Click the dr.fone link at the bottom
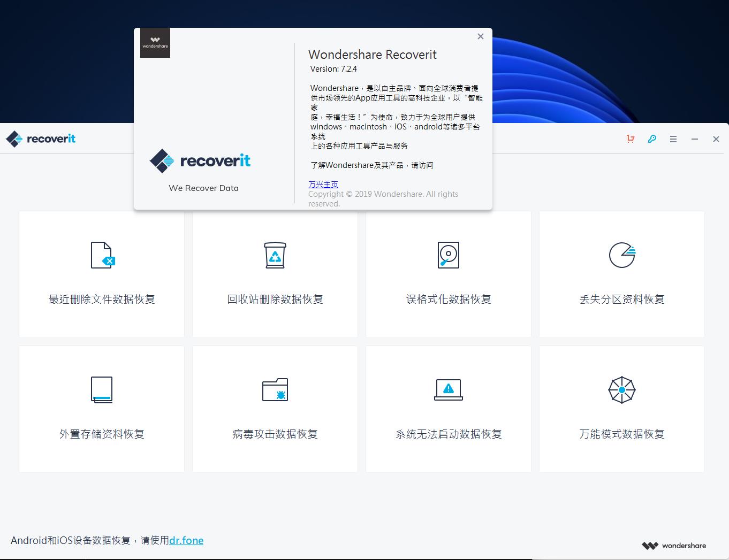The height and width of the screenshot is (560, 729). [186, 540]
